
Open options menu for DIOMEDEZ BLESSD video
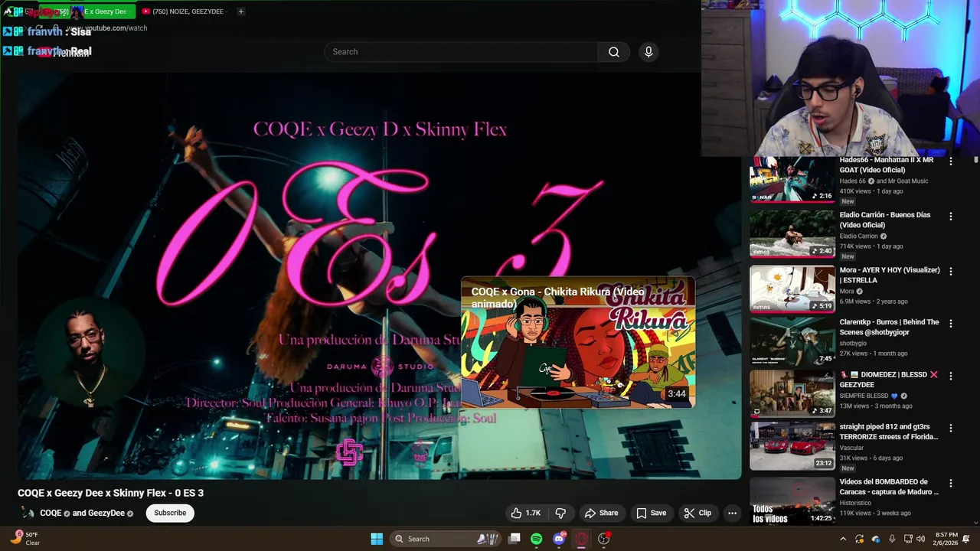point(951,376)
